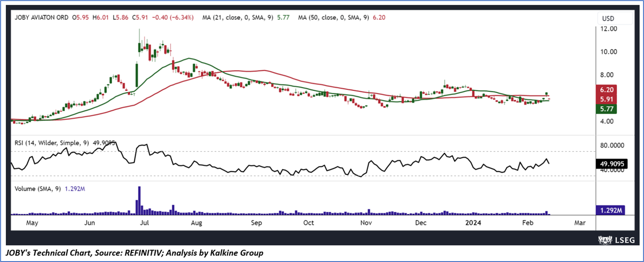Click the O5.95 open price value
The image size is (644, 262).
[x=81, y=18]
